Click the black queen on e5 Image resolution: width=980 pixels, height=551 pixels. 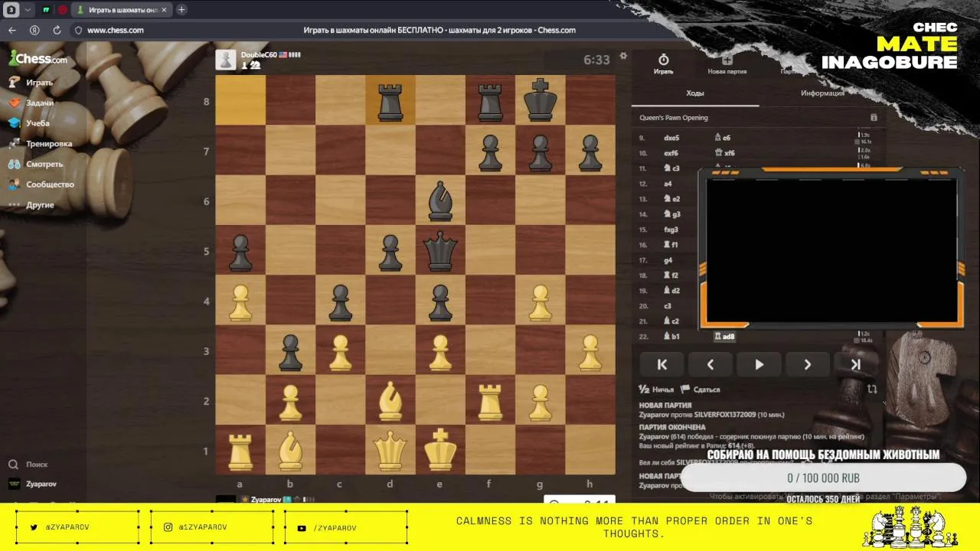(440, 250)
